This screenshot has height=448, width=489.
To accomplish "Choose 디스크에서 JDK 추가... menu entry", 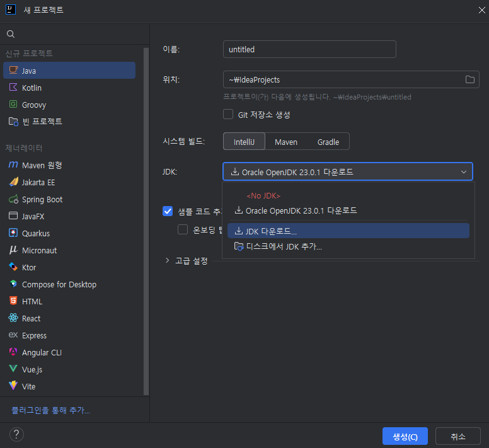I will coord(348,246).
